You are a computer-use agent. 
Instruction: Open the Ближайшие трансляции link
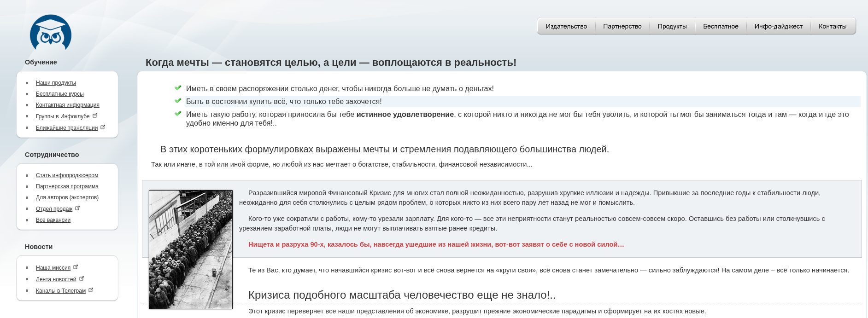pyautogui.click(x=67, y=128)
